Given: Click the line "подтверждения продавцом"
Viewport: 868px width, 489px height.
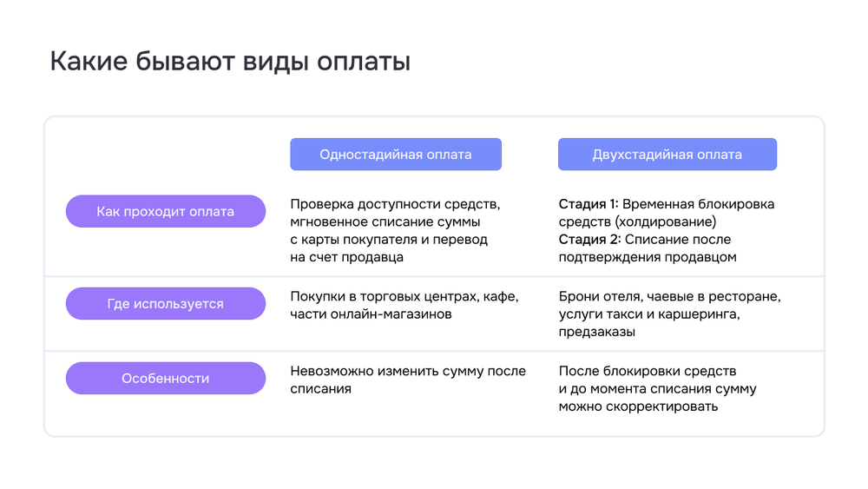Looking at the screenshot, I should coord(647,257).
